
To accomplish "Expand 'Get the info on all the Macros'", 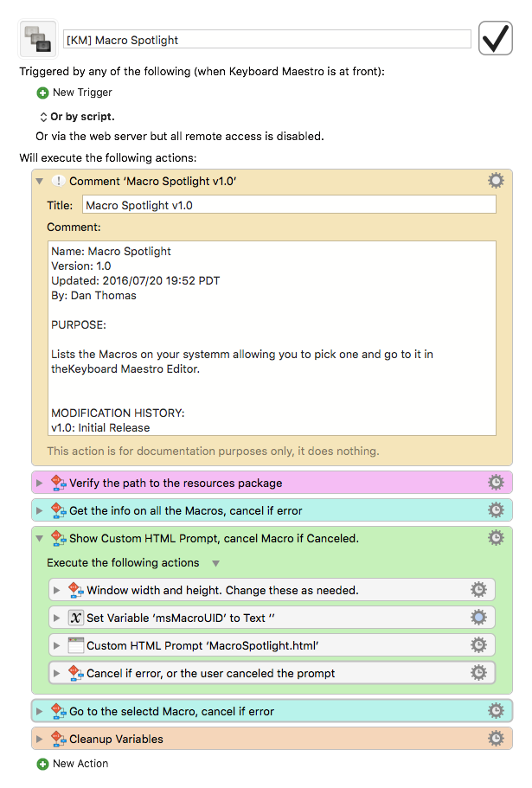I will tap(39, 510).
